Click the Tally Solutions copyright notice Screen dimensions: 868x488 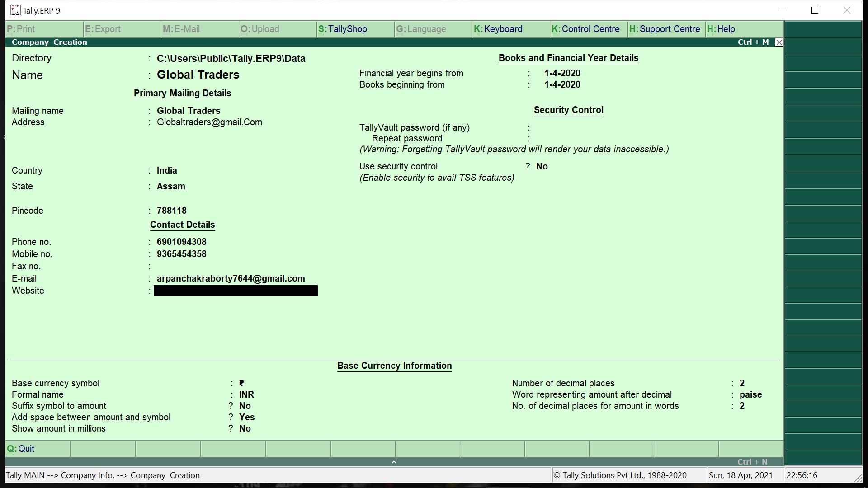(620, 475)
